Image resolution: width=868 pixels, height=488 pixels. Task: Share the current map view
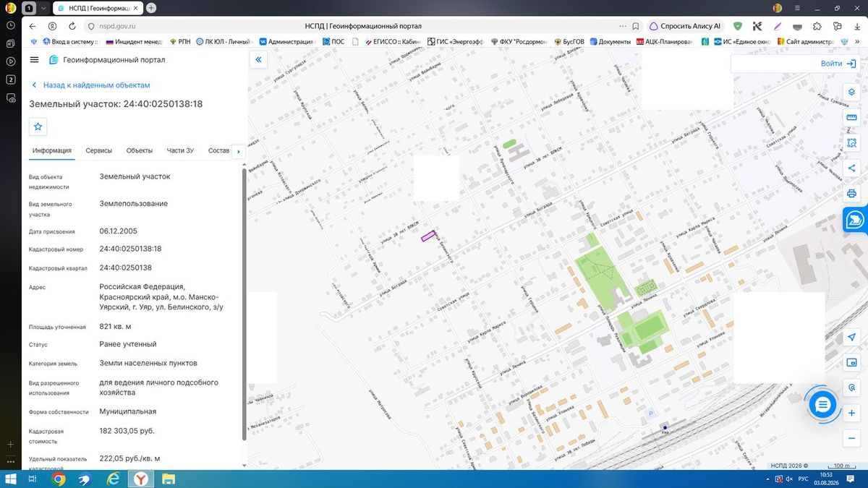(x=851, y=168)
